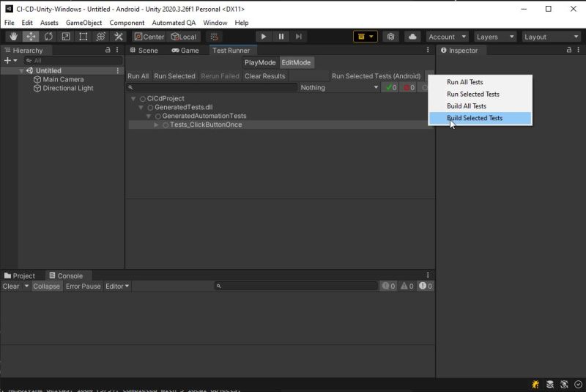Open Test Runner panel options menu
This screenshot has width=586, height=392.
click(428, 50)
